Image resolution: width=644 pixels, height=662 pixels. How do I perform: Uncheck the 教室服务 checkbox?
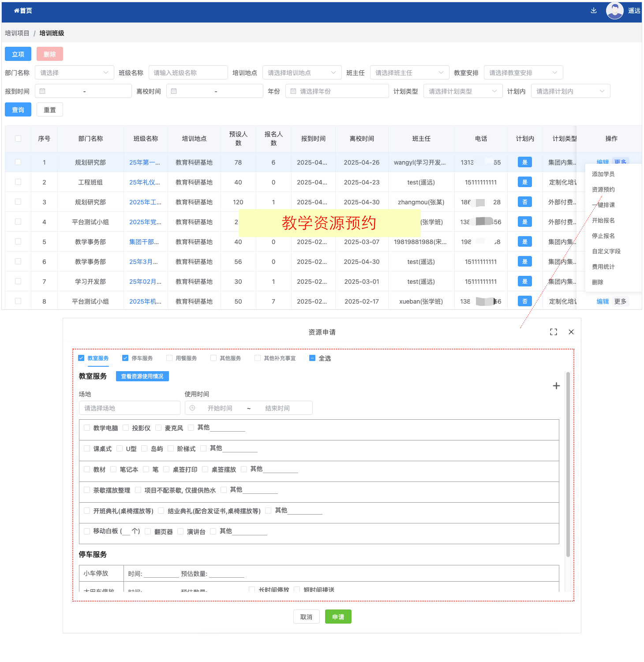[81, 358]
